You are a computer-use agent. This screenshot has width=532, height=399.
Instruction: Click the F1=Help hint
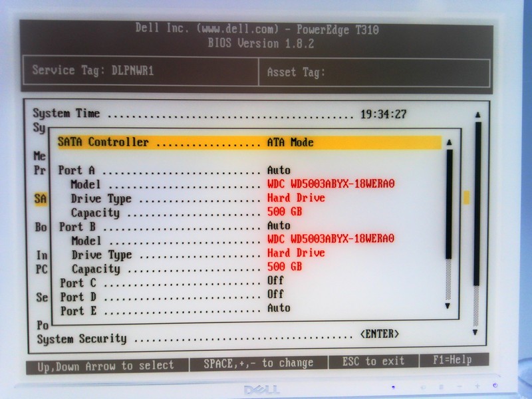(452, 361)
